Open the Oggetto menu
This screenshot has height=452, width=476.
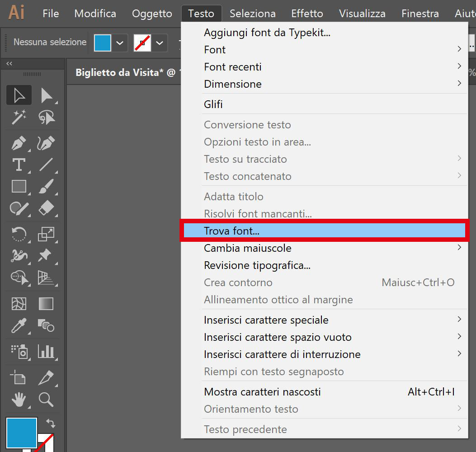pos(152,14)
